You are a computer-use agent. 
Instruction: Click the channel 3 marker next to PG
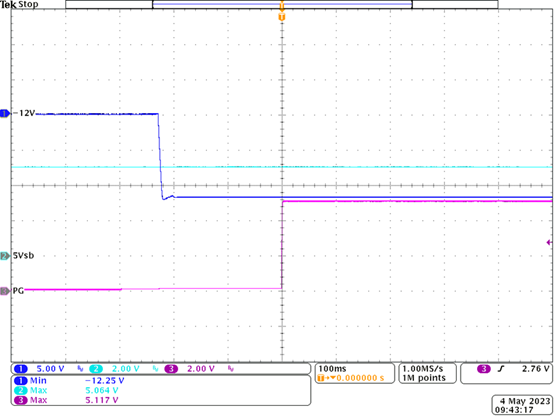pos(5,291)
